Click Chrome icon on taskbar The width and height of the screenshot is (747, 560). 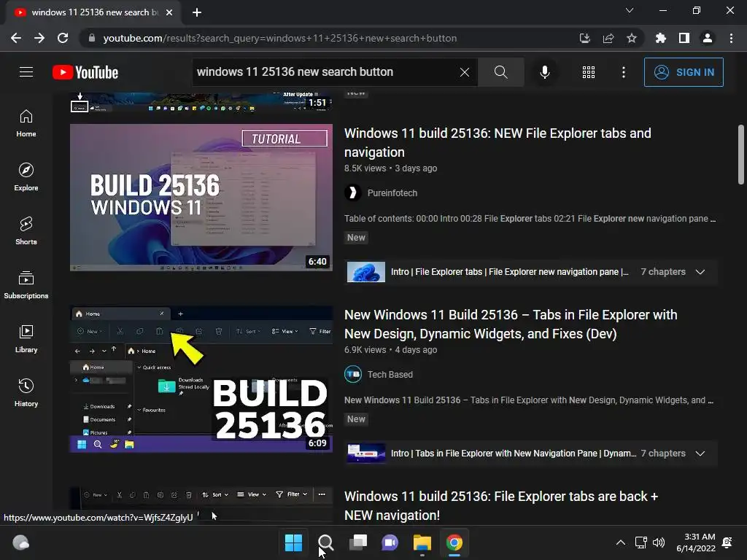click(454, 542)
